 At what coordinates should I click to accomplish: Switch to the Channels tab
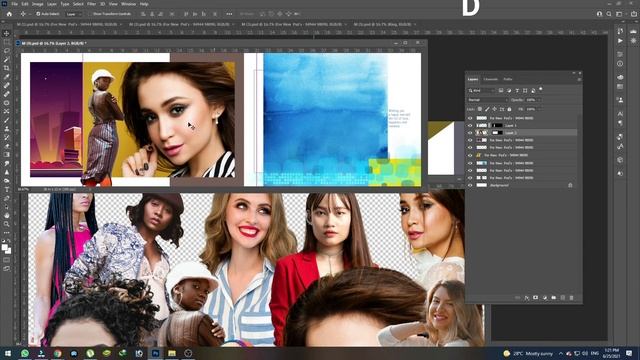click(491, 79)
